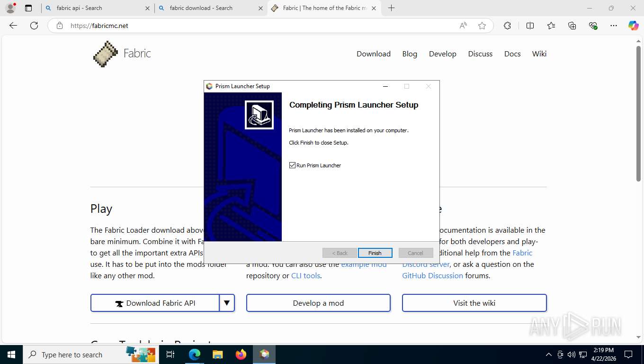Open the tab actions menu icon
Viewport: 644px width, 364px height.
(28, 8)
